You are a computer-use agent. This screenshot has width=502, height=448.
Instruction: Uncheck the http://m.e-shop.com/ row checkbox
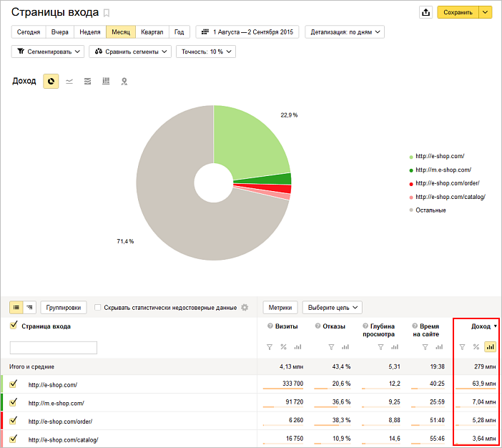point(14,402)
